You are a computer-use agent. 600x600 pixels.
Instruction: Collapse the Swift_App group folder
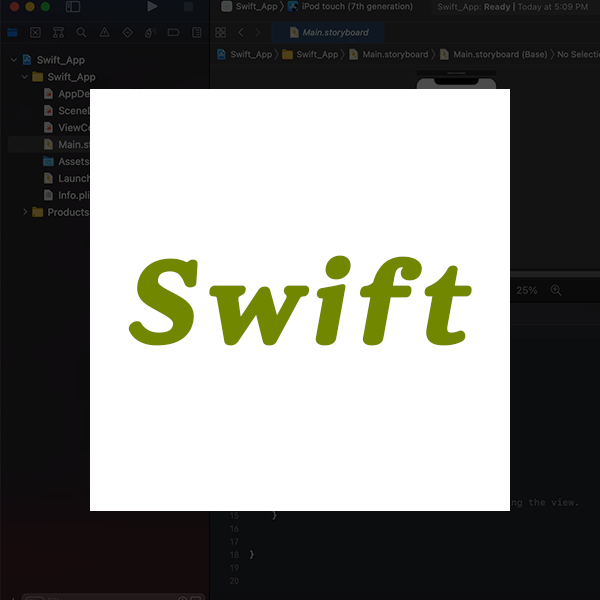[x=24, y=77]
